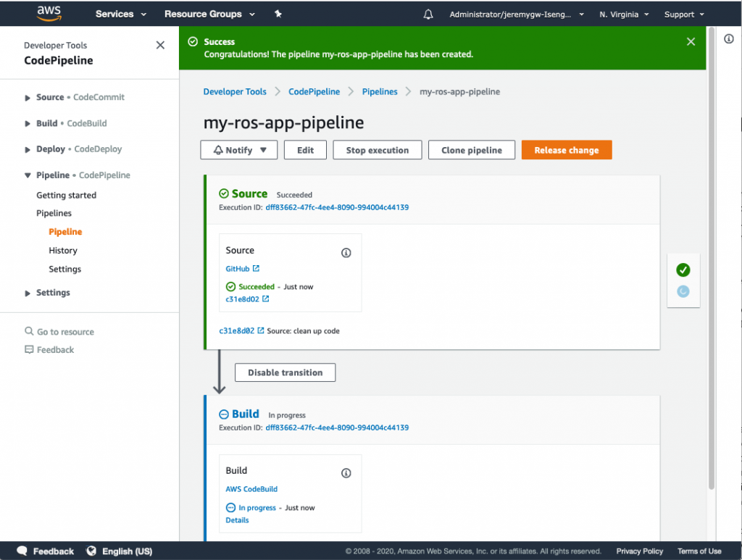This screenshot has width=742, height=560.
Task: Open commit c31e8d02 beside 'Source: clean up code'
Action: pos(237,330)
